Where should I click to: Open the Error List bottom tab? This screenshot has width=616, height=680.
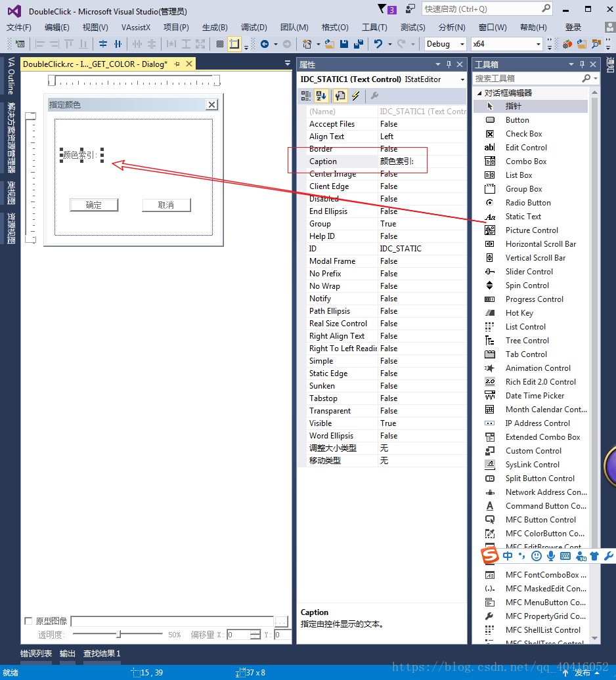pos(36,654)
